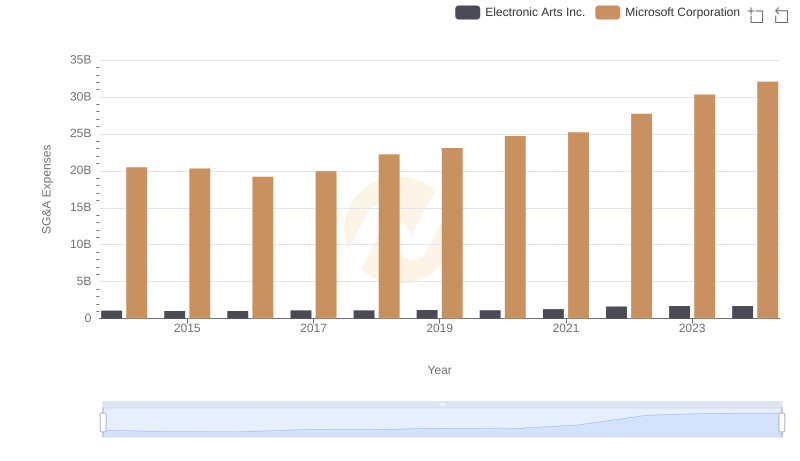Click the zoom reset icon
This screenshot has width=800, height=461.
click(781, 15)
